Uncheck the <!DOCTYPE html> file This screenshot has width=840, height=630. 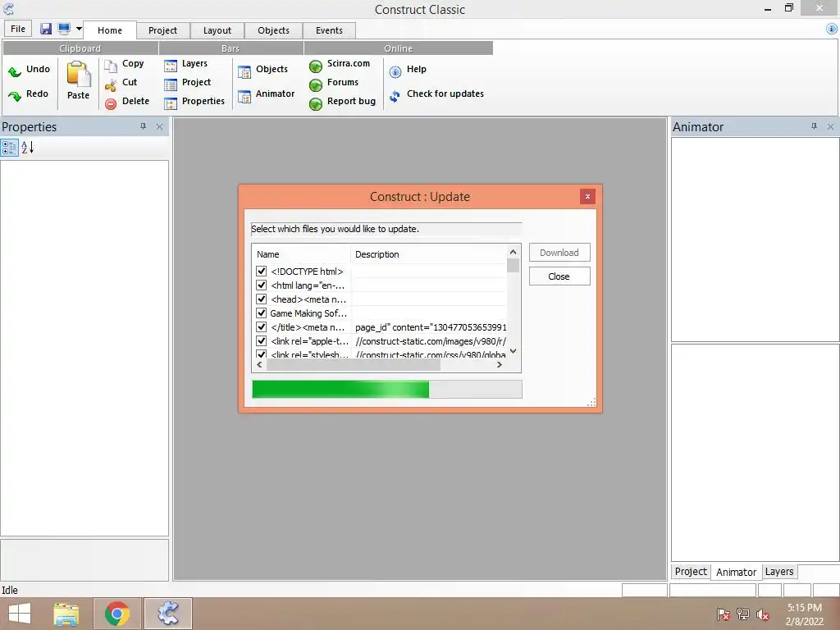point(262,271)
